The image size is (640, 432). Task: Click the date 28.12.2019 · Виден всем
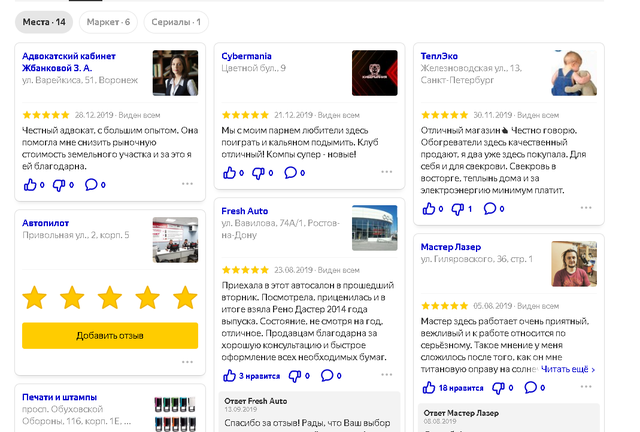coord(117,115)
